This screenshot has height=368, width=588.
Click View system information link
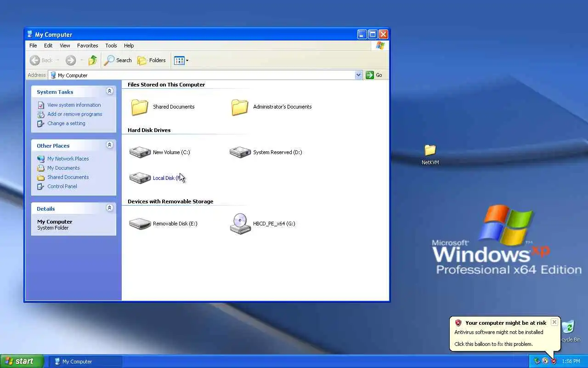[74, 105]
